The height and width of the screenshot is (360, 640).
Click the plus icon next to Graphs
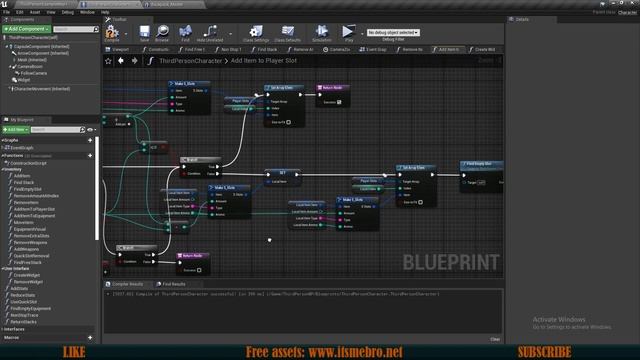(x=90, y=140)
